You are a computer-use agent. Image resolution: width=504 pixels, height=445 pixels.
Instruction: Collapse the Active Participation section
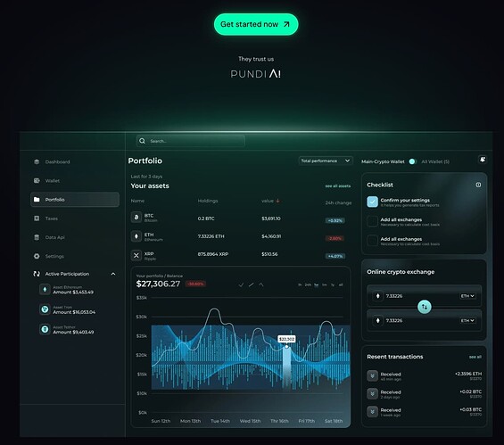coord(113,274)
